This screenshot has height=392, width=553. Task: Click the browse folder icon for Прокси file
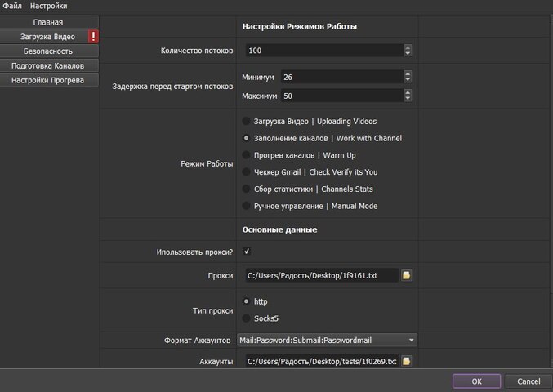tap(406, 275)
